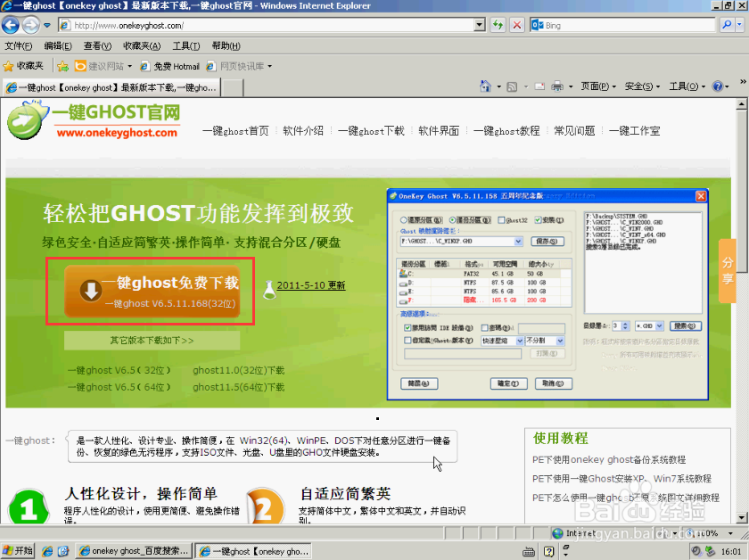The width and height of the screenshot is (749, 560).
Task: Open 免费 Hotmail favorites link
Action: click(169, 66)
